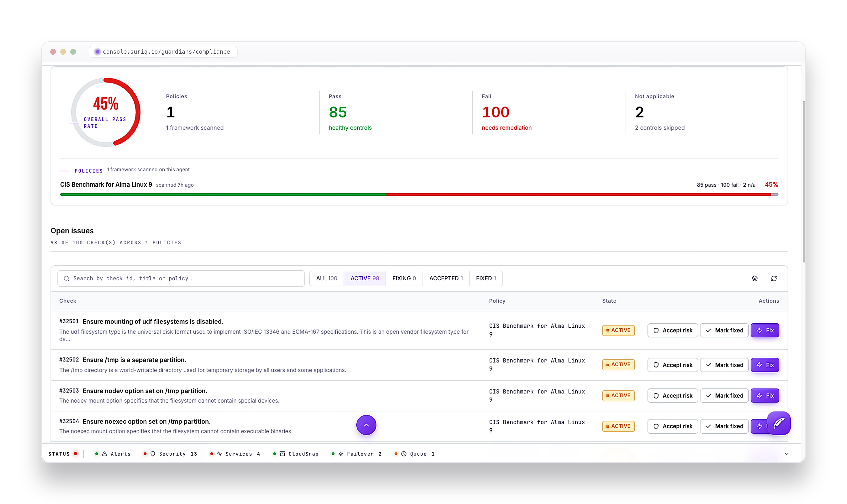
Task: Open the purple feather assistant button
Action: point(778,423)
